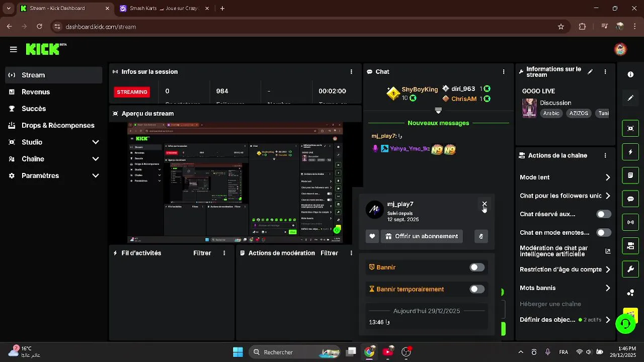The height and width of the screenshot is (362, 644).
Task: Click Filtrer in Fil d'activités panel
Action: click(x=202, y=253)
